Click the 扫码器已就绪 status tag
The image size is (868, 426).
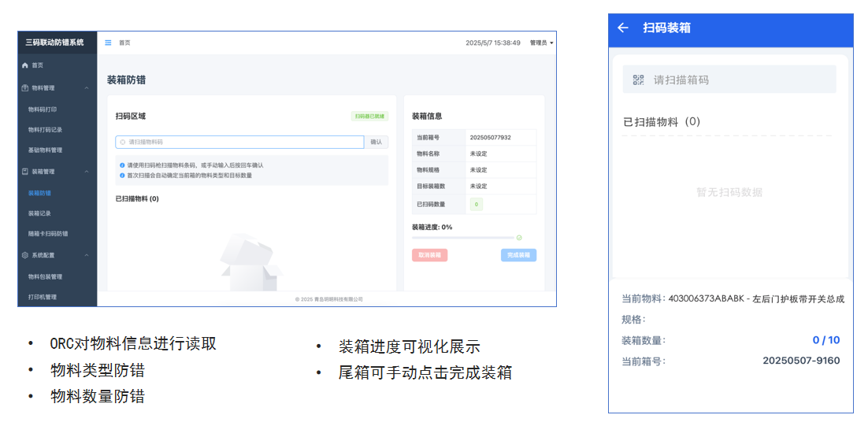(369, 117)
